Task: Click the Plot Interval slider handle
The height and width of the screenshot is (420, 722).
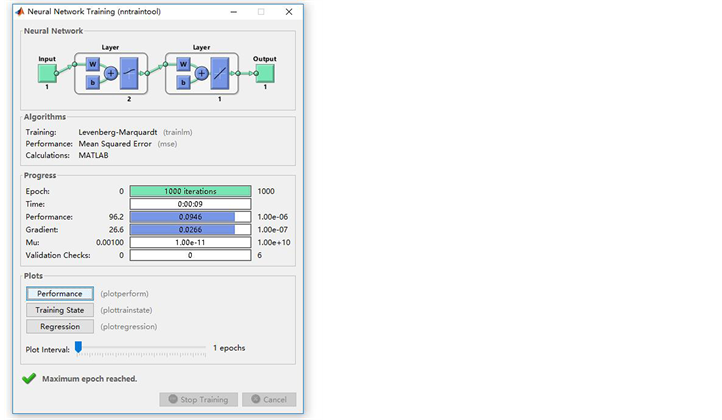Action: tap(78, 348)
